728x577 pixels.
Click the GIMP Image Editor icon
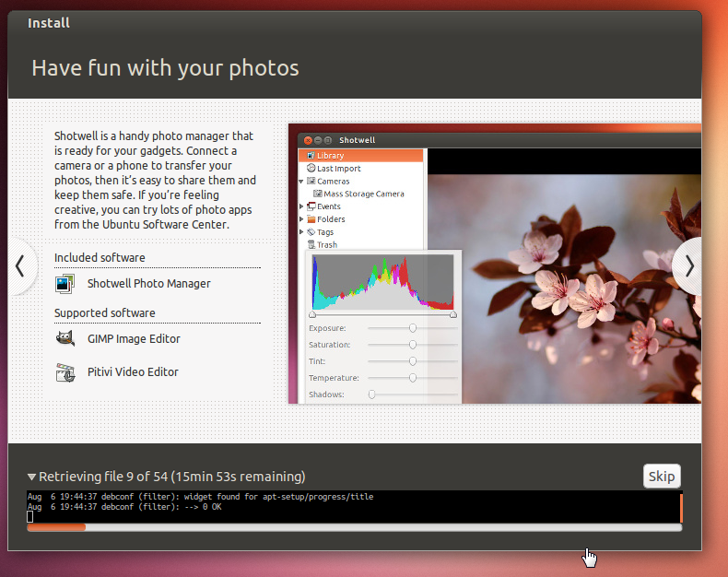point(65,338)
